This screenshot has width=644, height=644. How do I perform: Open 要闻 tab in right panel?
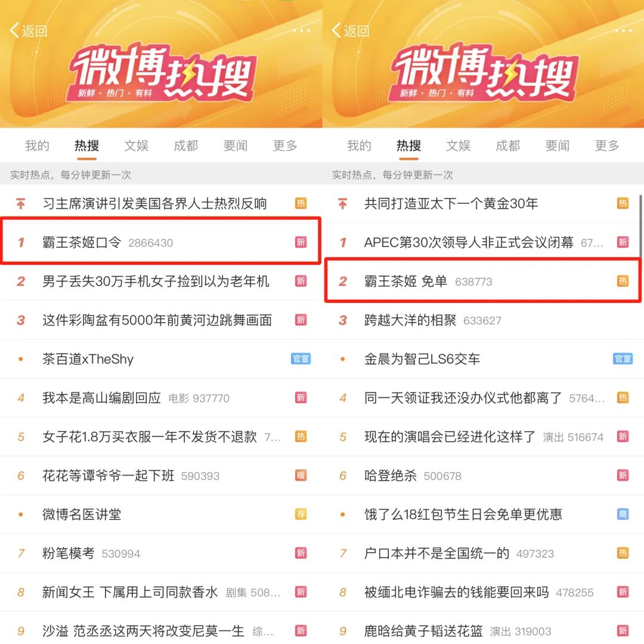(558, 146)
